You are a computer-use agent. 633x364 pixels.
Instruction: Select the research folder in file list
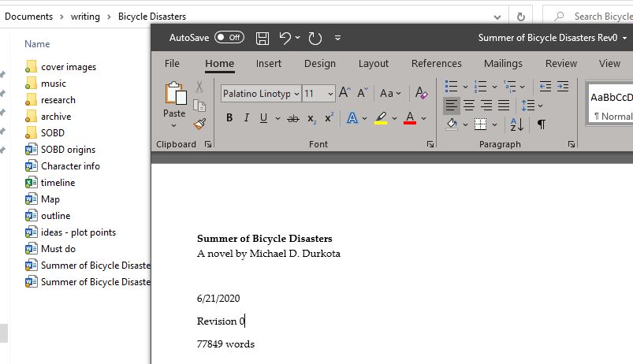58,100
